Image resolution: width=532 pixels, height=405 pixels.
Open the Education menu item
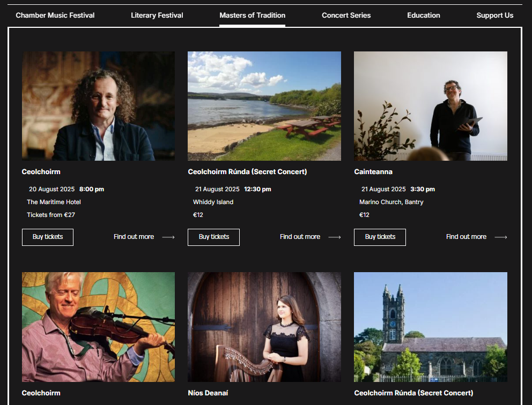tap(424, 15)
